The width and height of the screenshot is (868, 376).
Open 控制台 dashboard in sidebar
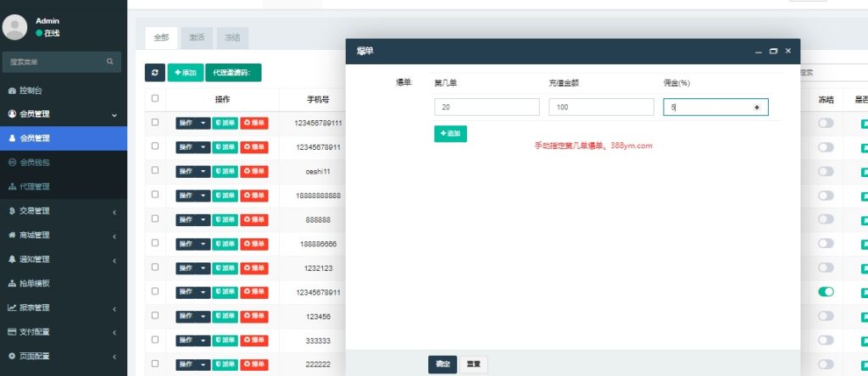click(31, 90)
